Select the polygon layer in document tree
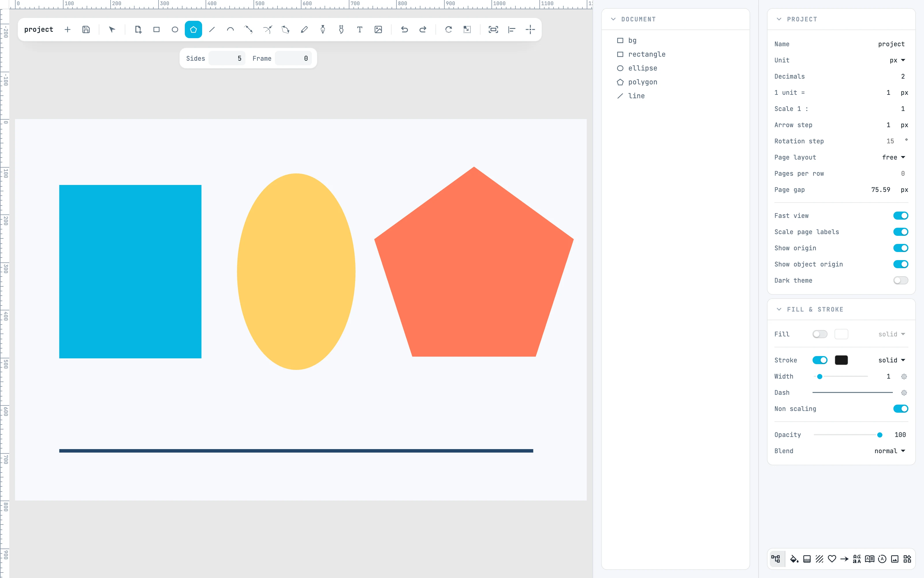924x578 pixels. (642, 82)
